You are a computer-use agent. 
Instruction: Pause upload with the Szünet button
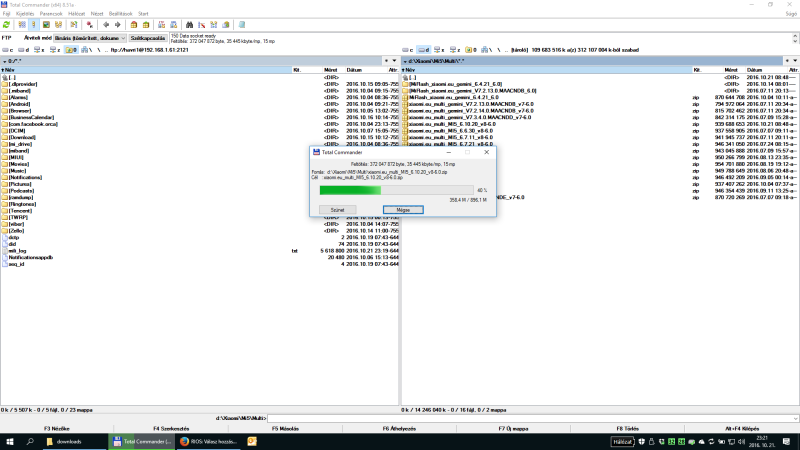[x=337, y=210]
